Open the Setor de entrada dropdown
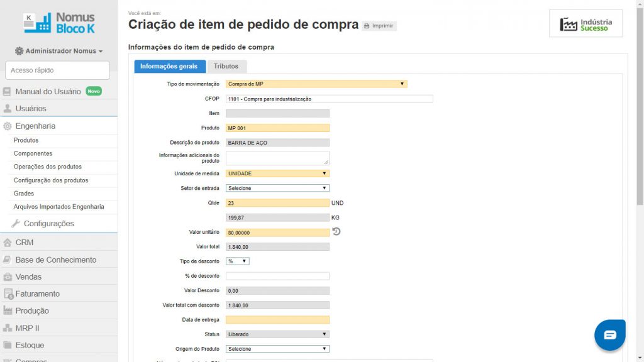This screenshot has width=644, height=362. [x=277, y=188]
